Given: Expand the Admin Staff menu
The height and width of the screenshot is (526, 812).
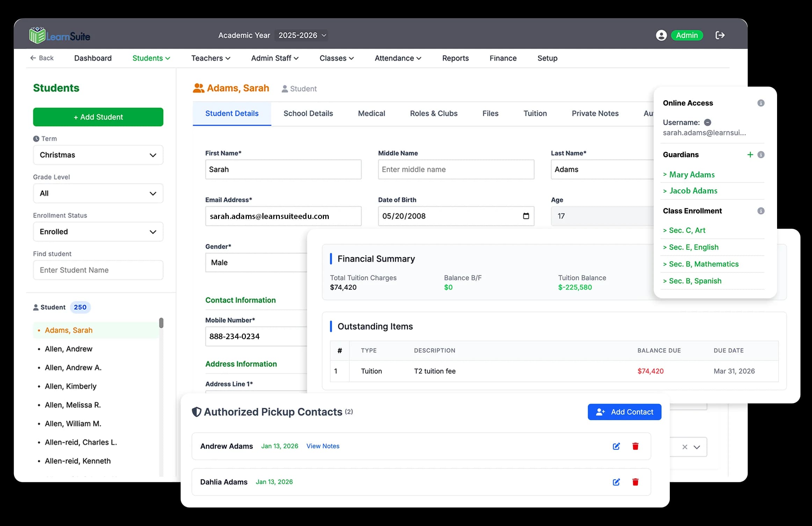Looking at the screenshot, I should (275, 58).
